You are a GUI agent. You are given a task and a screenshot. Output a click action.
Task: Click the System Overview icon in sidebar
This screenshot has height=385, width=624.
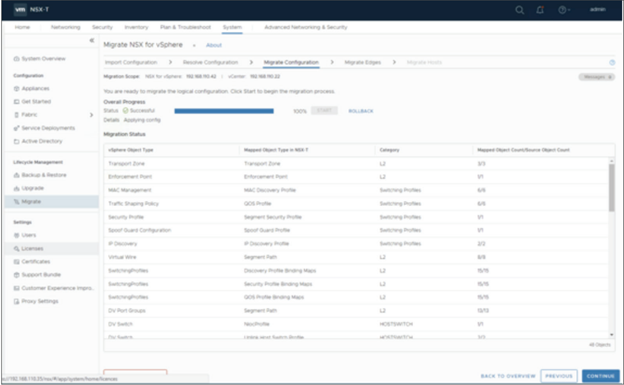(16, 59)
